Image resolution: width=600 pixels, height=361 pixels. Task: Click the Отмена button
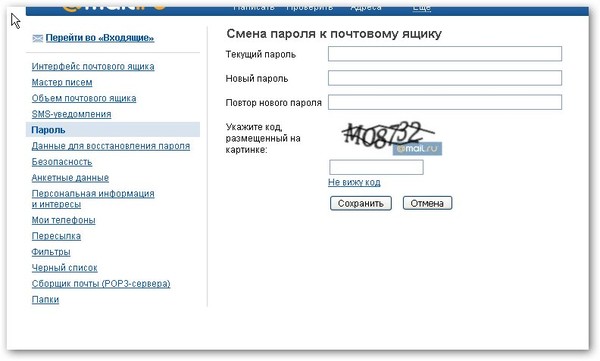(x=427, y=203)
